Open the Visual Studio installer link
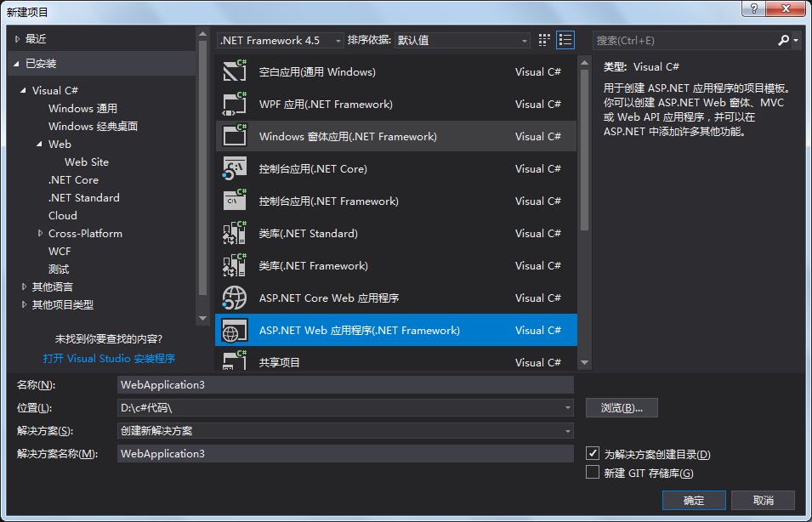The height and width of the screenshot is (522, 812). click(x=110, y=359)
